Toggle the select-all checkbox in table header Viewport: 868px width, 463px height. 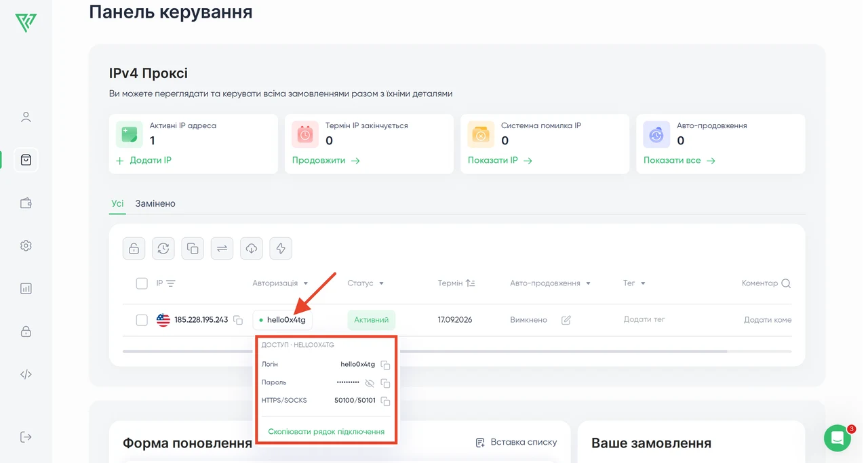142,283
